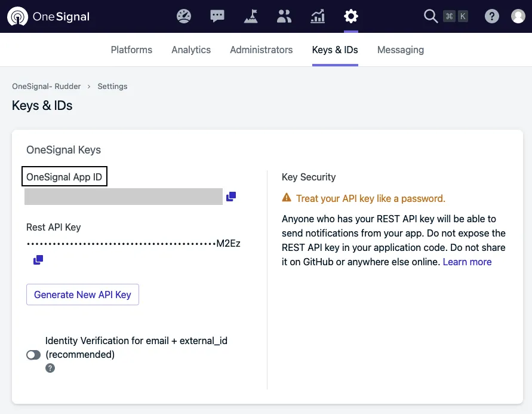Click the Identity Verification for email label
Screen dimensions: 532x414
pos(136,348)
